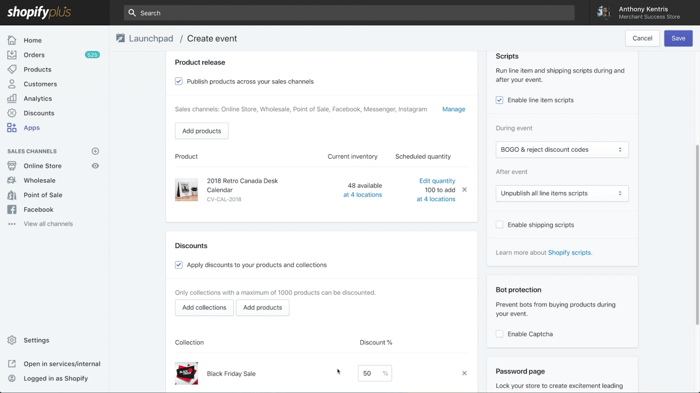Focus the Search field
Screen dimensions: 700x393
(349, 13)
